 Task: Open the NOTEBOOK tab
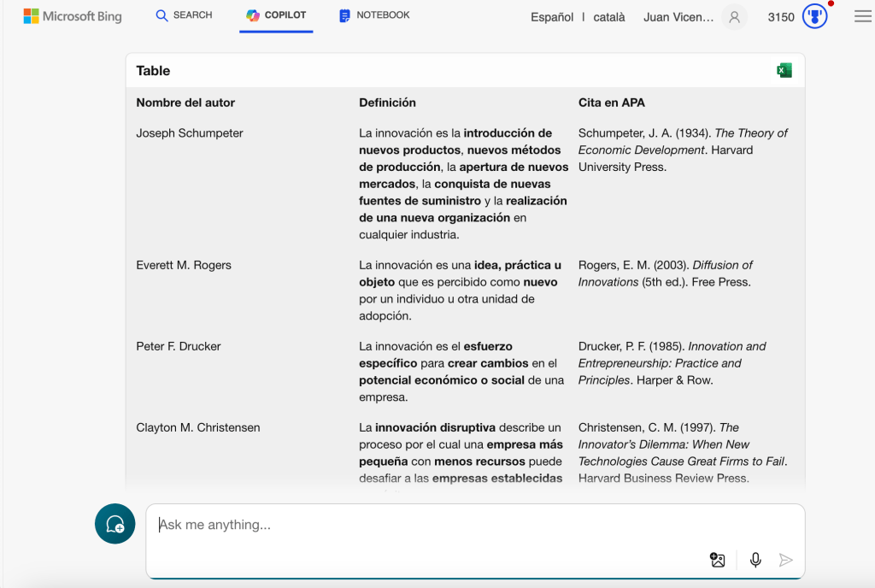(374, 15)
